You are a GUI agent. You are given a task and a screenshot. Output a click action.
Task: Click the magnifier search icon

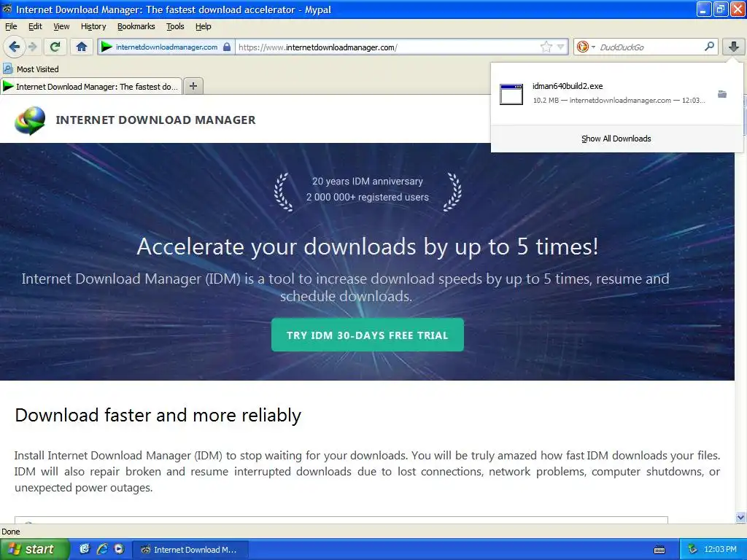[x=709, y=46]
